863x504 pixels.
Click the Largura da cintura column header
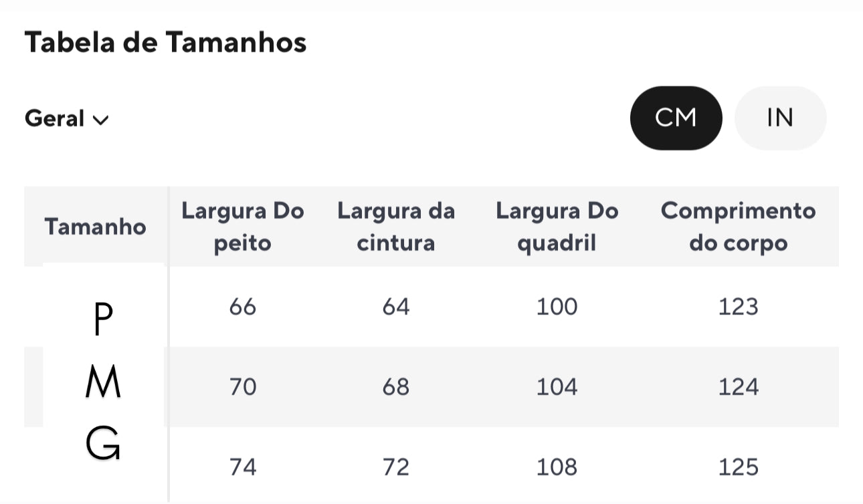[x=397, y=227]
